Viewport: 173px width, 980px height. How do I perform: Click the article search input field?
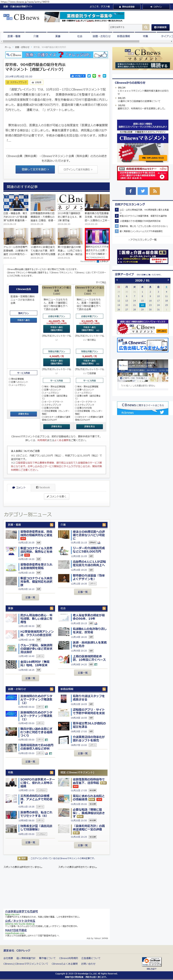(x=125, y=27)
